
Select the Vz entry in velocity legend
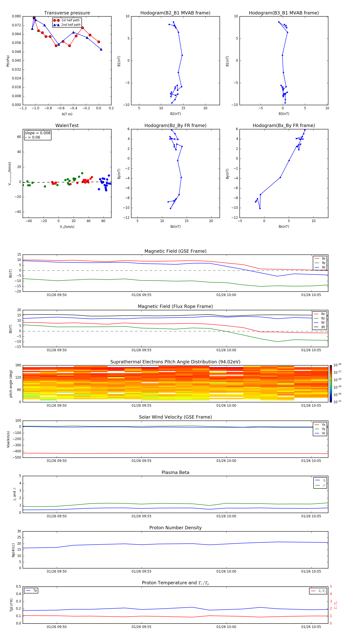(320, 433)
